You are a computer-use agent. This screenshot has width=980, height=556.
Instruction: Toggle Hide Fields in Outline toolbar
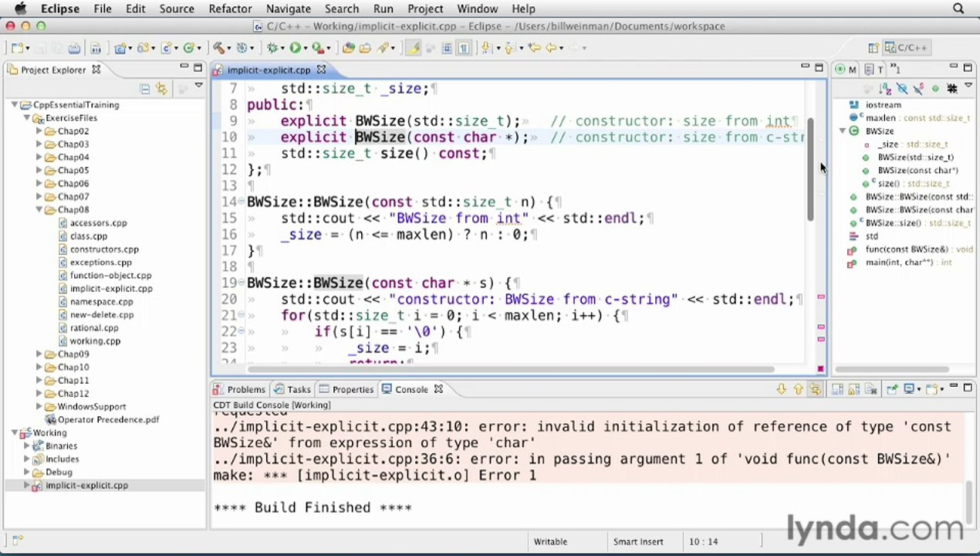coord(902,89)
